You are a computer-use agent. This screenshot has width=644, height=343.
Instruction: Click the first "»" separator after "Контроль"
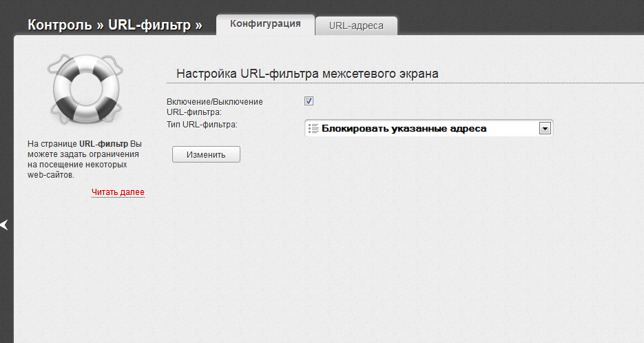[x=101, y=25]
